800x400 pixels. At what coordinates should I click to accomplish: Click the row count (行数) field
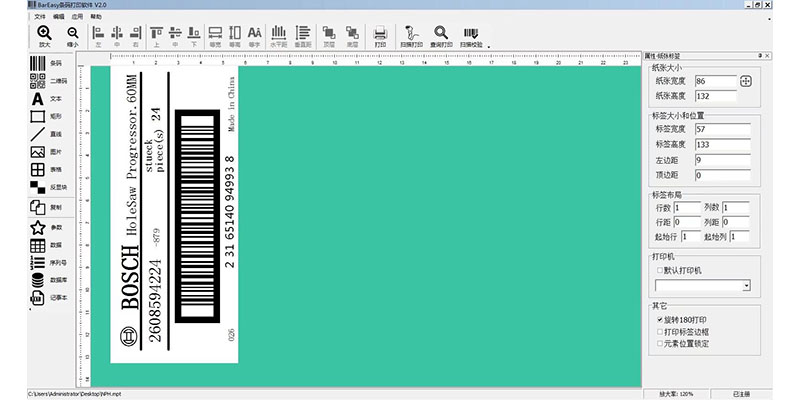pyautogui.click(x=687, y=208)
